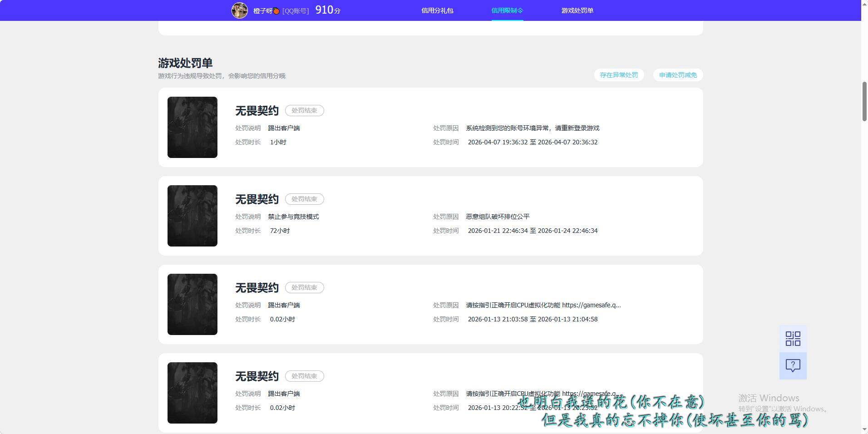This screenshot has height=434, width=868.
Task: Click the 910分 credit score
Action: (327, 10)
